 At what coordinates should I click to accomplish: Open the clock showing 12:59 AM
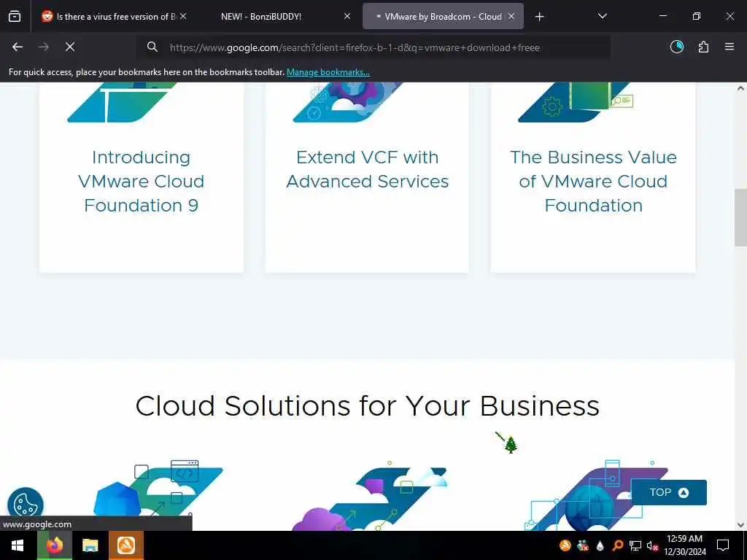coord(684,545)
